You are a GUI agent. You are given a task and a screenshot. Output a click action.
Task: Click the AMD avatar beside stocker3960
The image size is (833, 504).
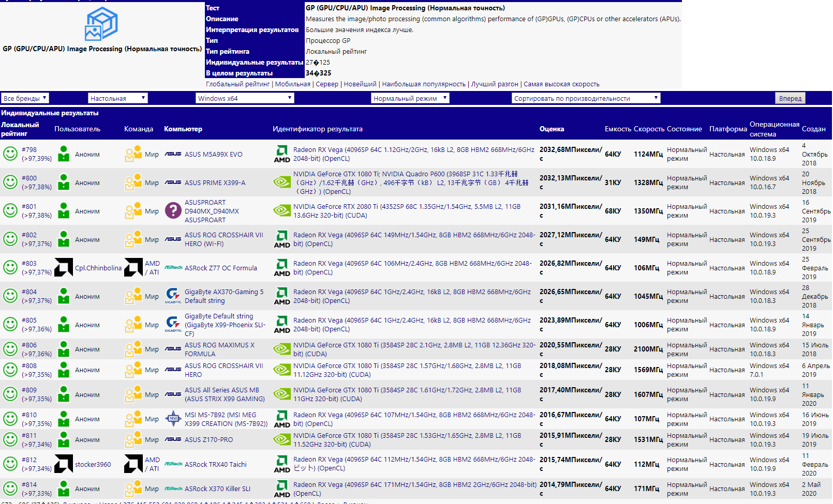click(64, 464)
